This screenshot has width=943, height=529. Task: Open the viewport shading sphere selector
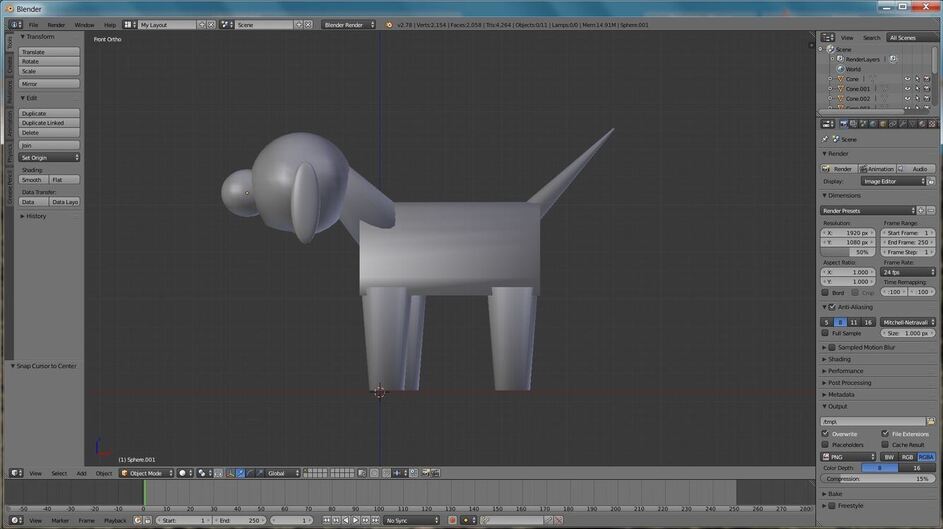(185, 473)
